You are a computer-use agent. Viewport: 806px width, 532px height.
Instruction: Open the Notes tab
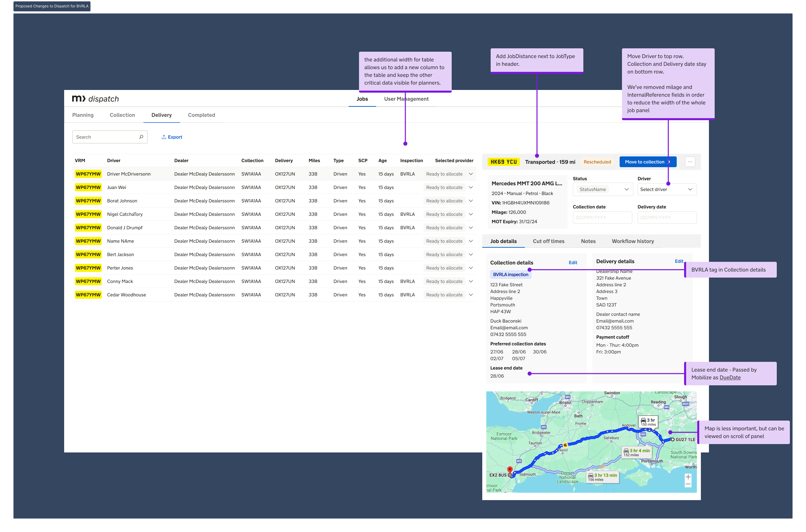588,241
